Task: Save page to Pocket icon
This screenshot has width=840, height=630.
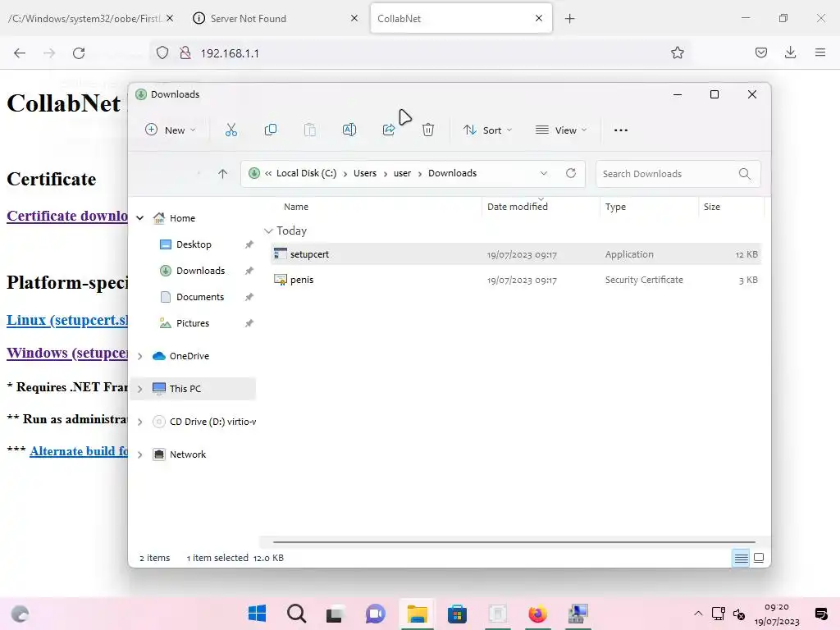Action: pos(760,52)
